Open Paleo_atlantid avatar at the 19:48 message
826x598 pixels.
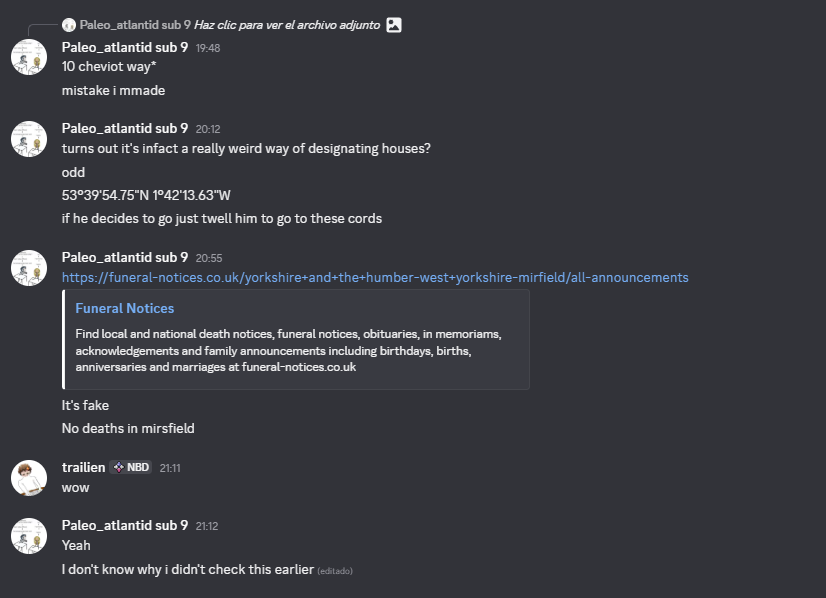(x=29, y=57)
